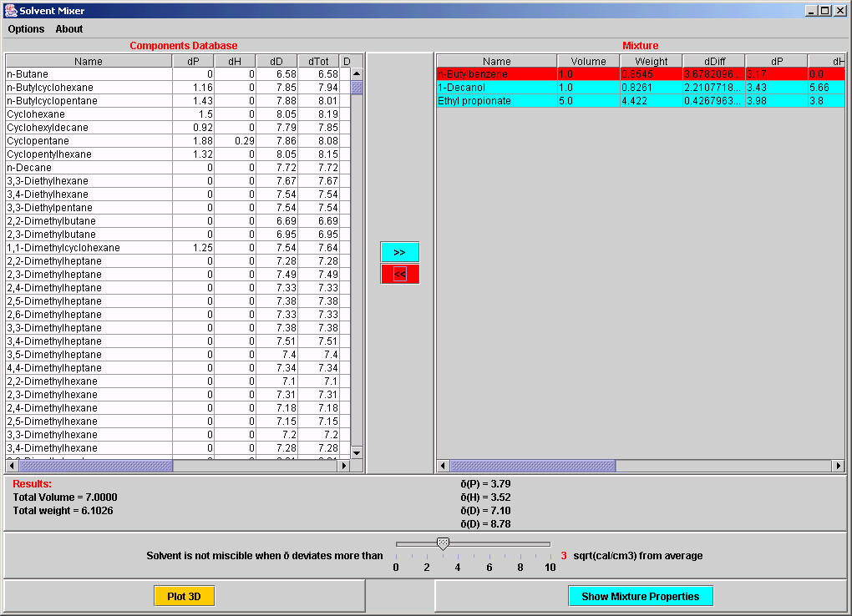Click the red << remove button
The height and width of the screenshot is (616, 852).
pyautogui.click(x=399, y=274)
